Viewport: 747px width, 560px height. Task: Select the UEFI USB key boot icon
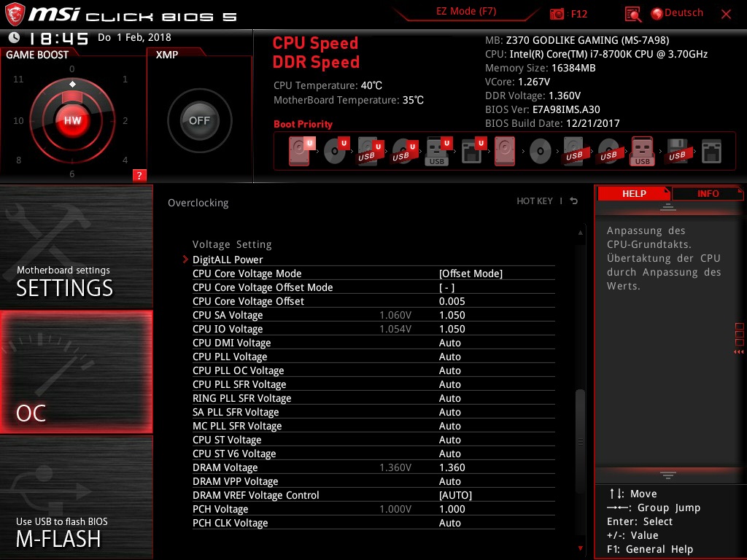point(438,152)
